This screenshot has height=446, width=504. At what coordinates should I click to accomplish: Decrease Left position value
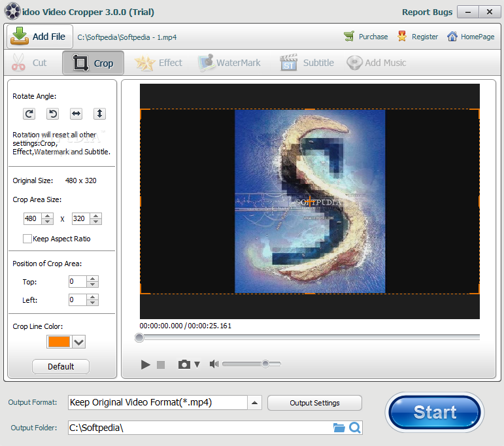(93, 303)
